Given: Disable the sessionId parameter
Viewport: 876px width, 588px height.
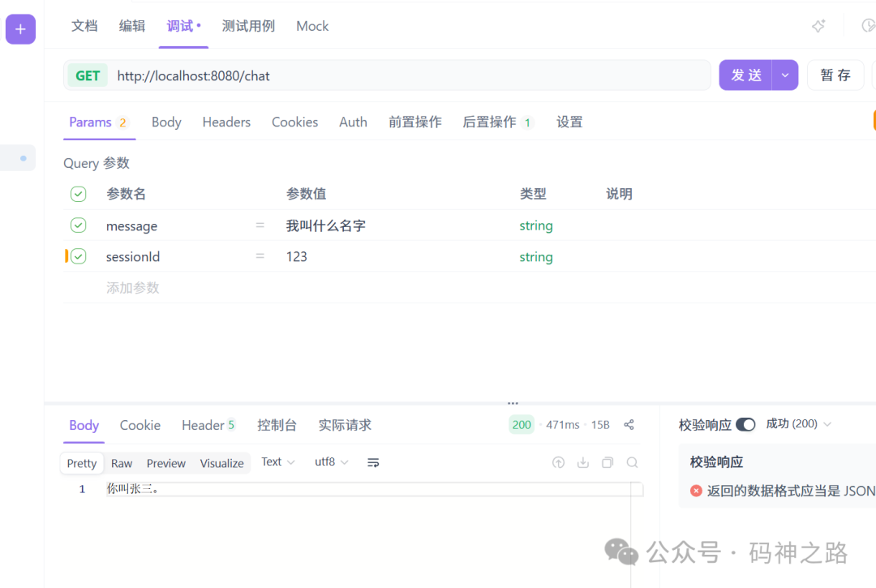Looking at the screenshot, I should click(78, 256).
